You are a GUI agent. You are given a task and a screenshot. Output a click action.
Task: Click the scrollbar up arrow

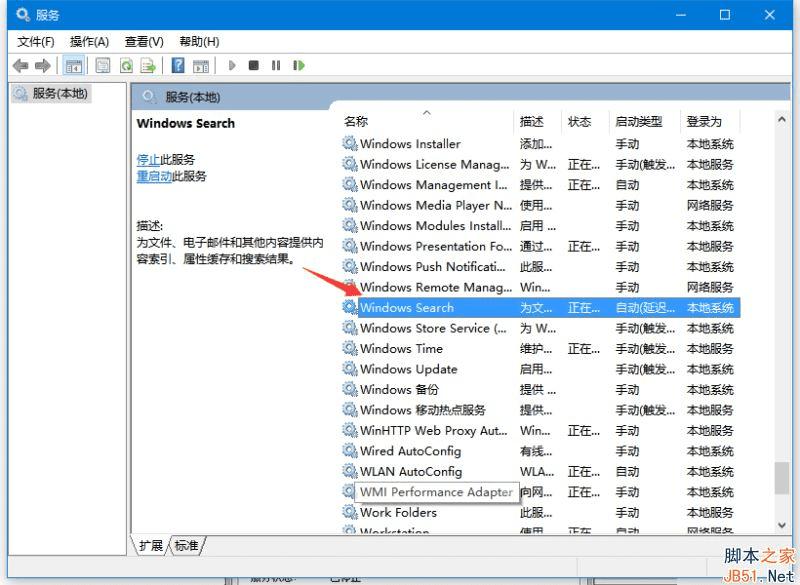pos(781,119)
